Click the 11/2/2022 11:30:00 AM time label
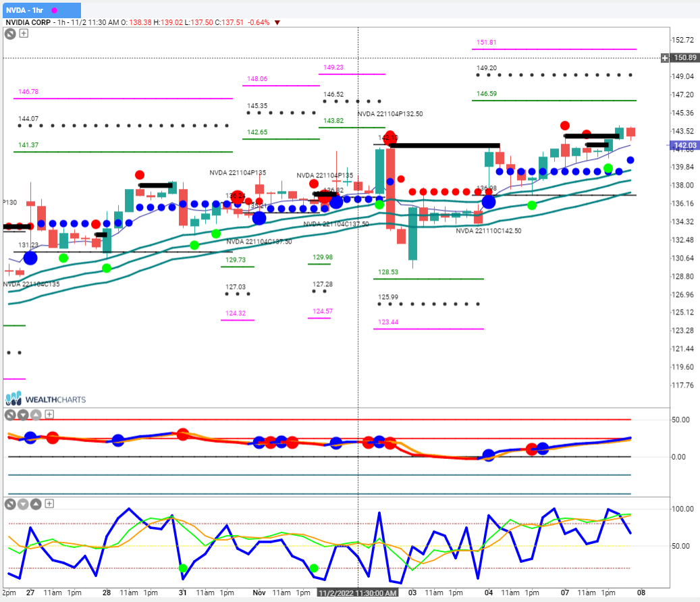The image size is (700, 602). pos(358,593)
